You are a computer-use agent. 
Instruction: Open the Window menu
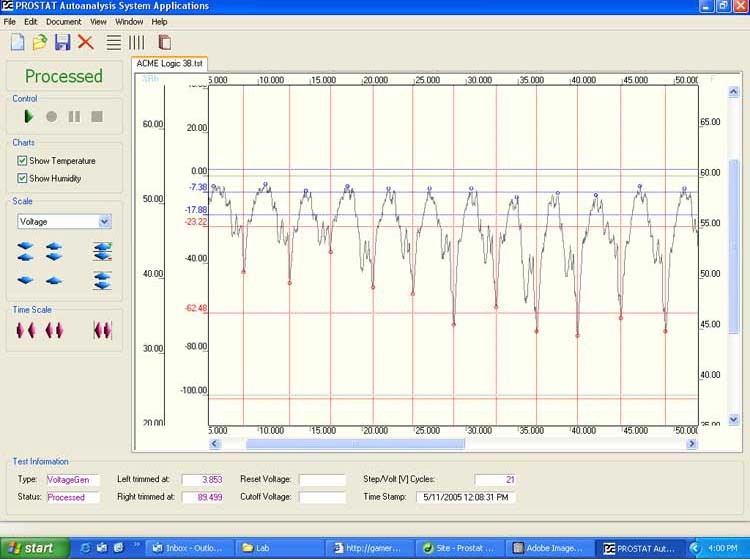(x=129, y=21)
